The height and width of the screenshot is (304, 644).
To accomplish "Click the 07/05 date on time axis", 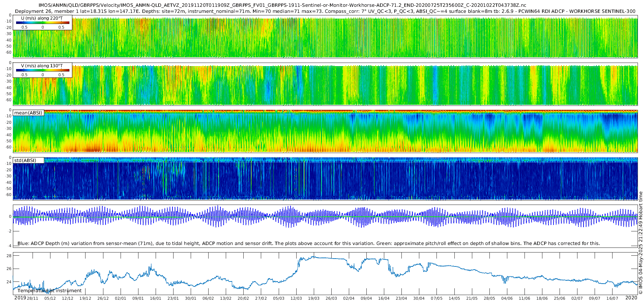I will tap(436, 298).
